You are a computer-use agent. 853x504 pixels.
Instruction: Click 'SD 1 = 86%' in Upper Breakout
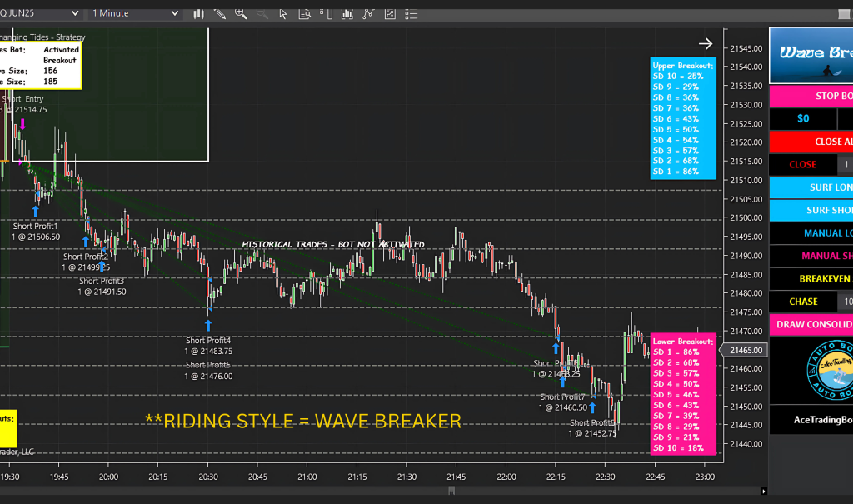click(676, 172)
